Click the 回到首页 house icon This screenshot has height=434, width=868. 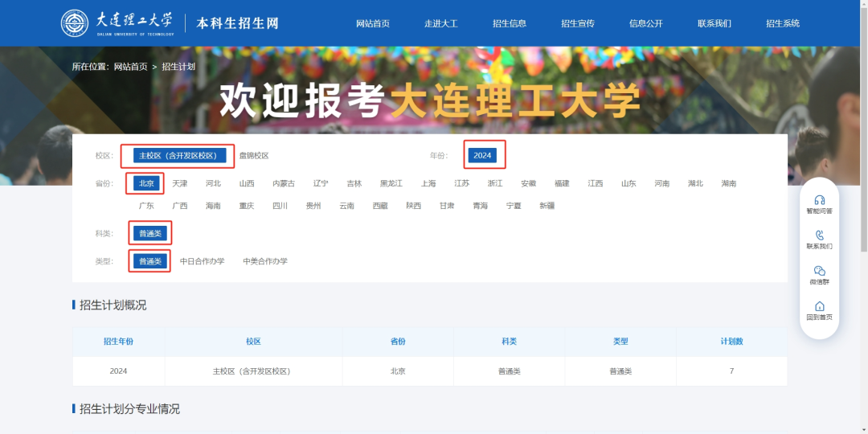tap(819, 306)
